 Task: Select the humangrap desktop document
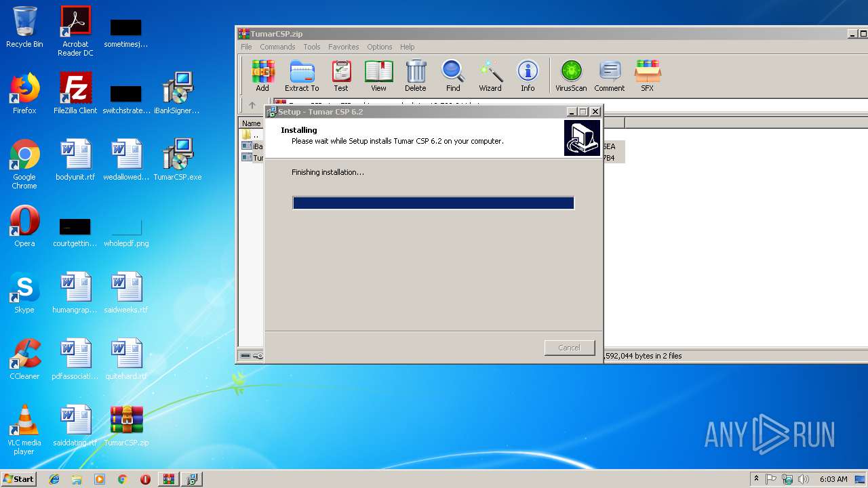75,293
